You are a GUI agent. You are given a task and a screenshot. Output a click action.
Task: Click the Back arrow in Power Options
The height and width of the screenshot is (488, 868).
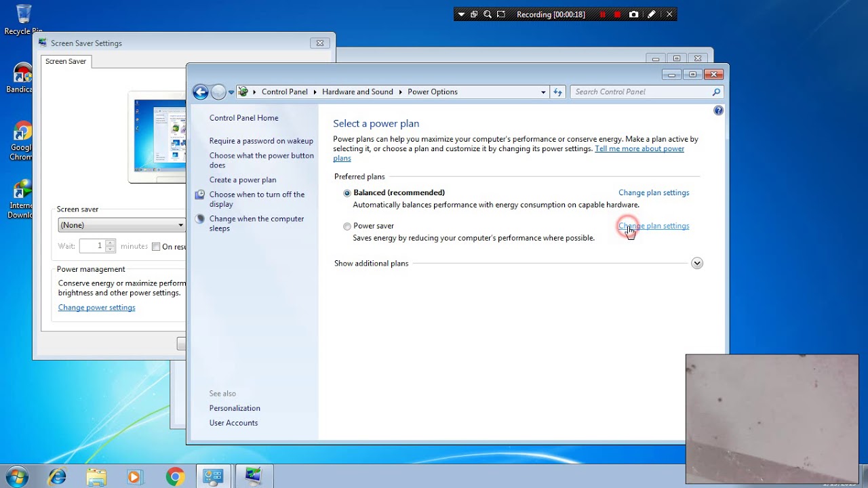pos(200,92)
